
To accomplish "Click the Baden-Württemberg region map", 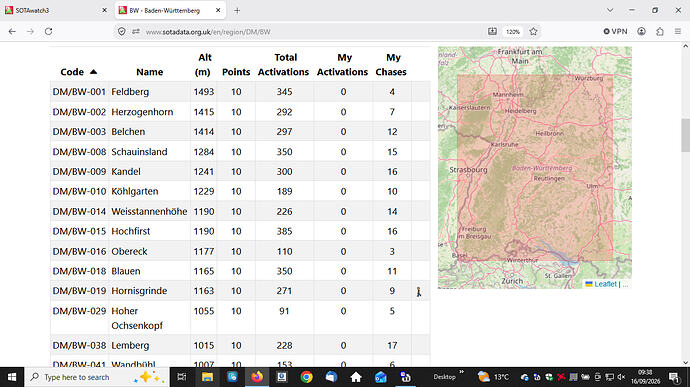I will (535, 167).
